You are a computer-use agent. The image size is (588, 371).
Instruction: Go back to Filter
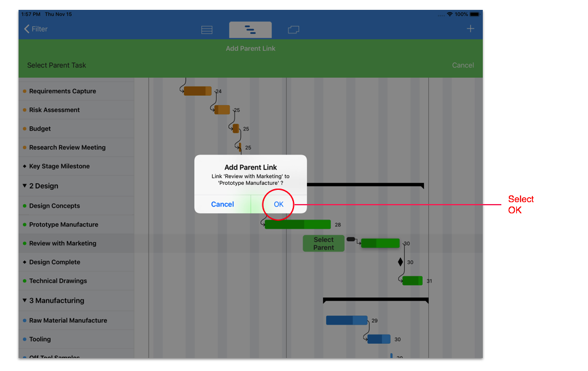35,29
